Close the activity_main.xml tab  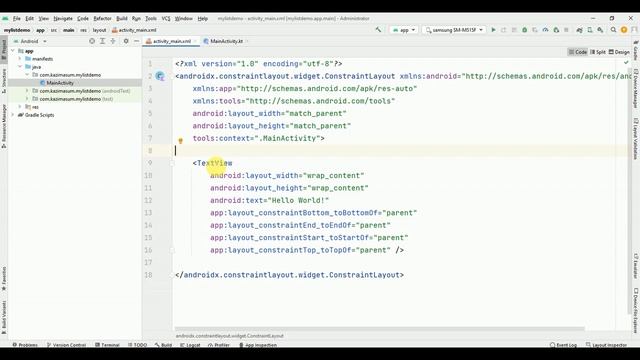pos(196,41)
